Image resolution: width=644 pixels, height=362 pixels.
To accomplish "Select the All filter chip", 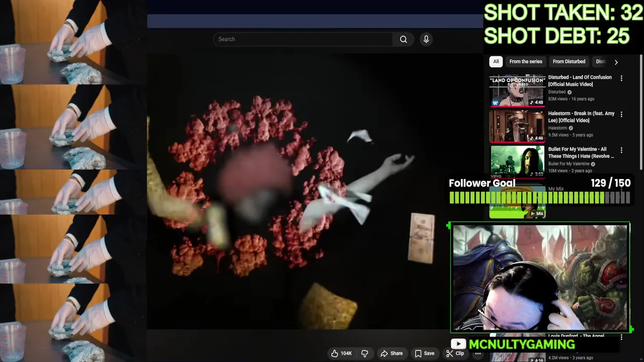I will 496,61.
